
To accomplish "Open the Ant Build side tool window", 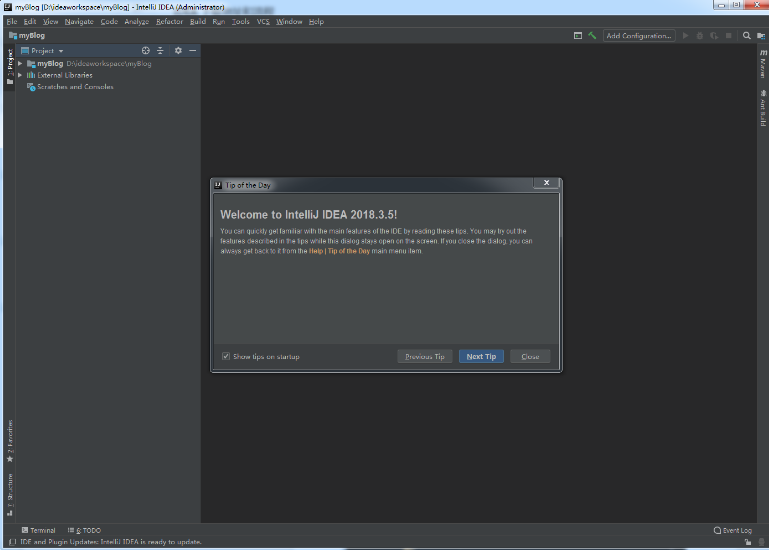I will 763,108.
